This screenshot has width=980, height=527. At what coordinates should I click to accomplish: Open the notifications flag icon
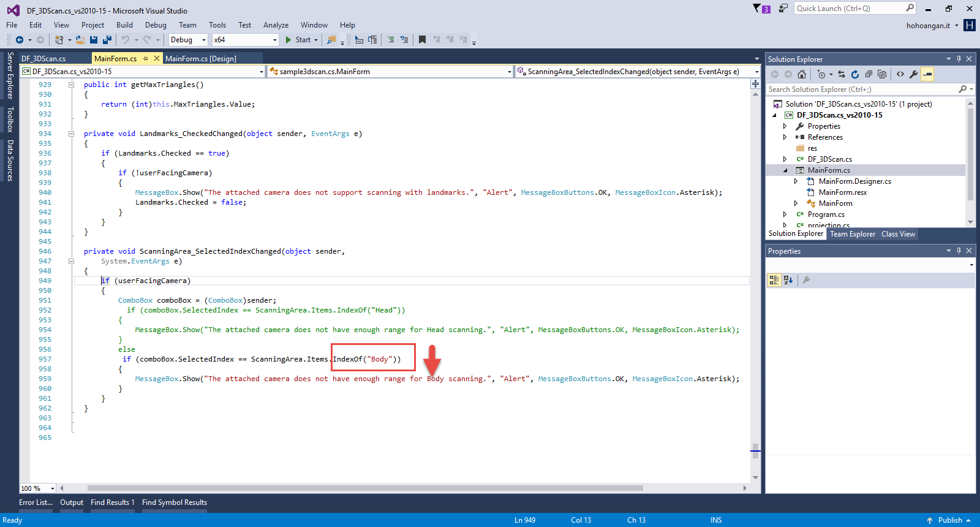pos(757,9)
